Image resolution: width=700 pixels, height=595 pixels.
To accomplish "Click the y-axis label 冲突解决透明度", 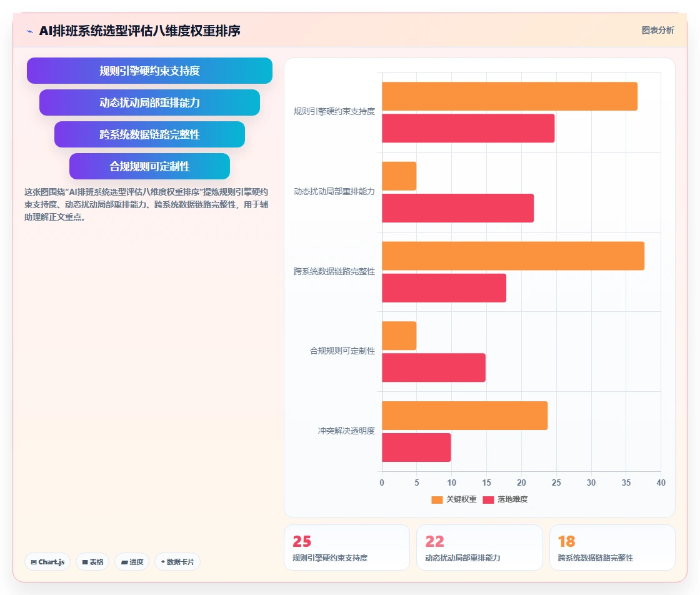I will coord(346,431).
